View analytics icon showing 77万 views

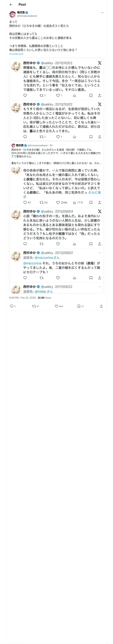(74, 202)
